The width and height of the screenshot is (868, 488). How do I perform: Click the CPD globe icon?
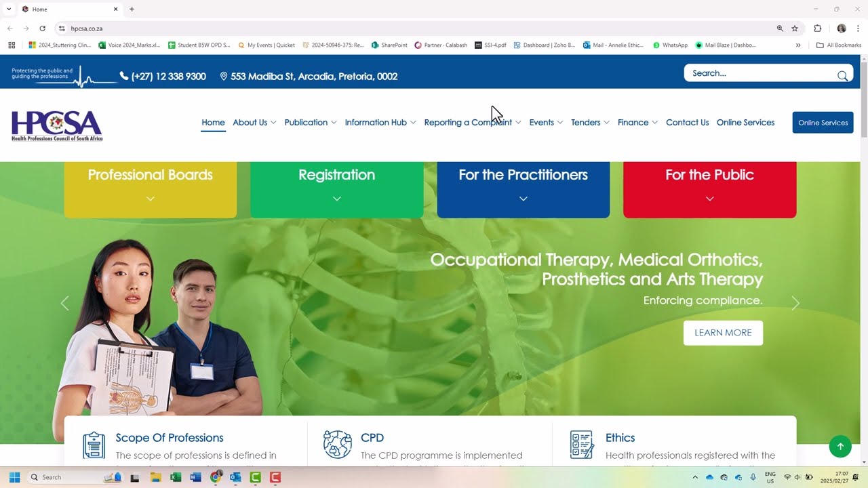[337, 445]
